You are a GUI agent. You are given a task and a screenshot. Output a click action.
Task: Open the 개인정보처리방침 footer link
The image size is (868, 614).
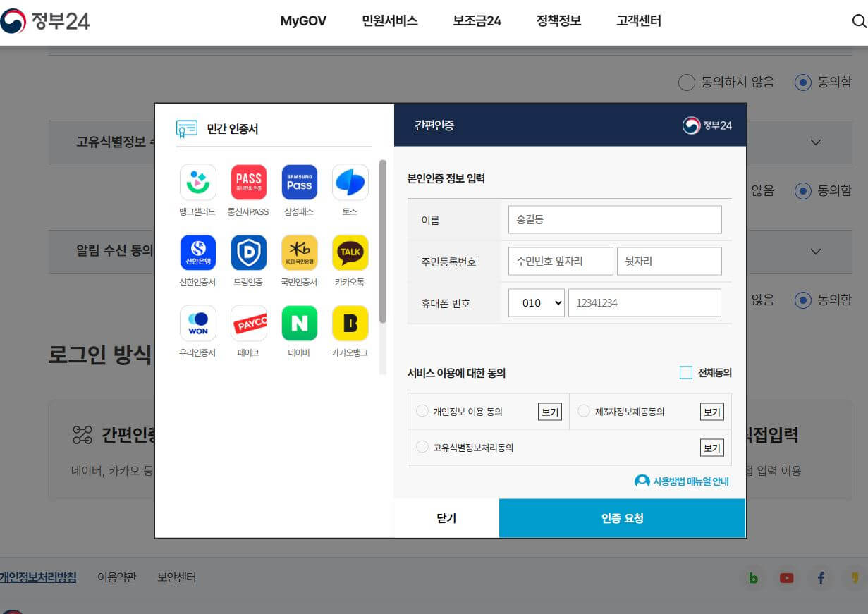click(38, 577)
